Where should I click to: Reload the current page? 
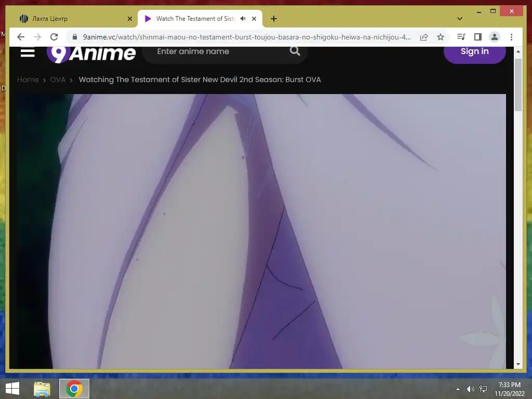pyautogui.click(x=54, y=37)
